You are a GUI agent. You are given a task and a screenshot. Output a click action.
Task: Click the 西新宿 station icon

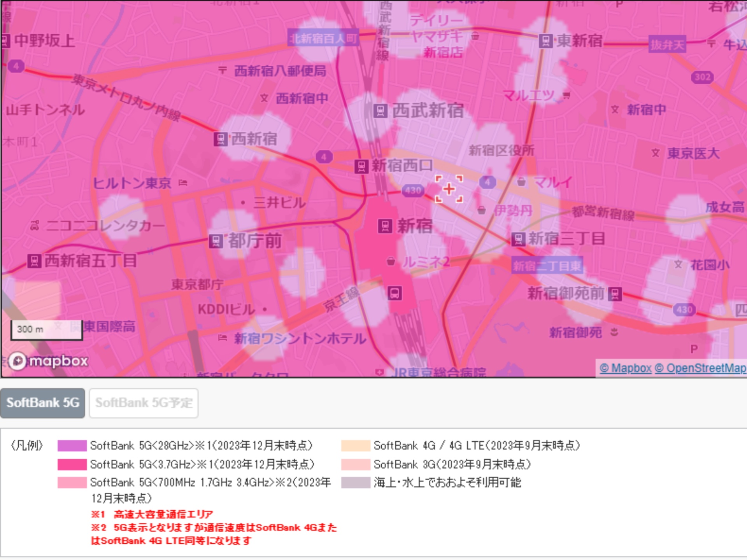[221, 139]
